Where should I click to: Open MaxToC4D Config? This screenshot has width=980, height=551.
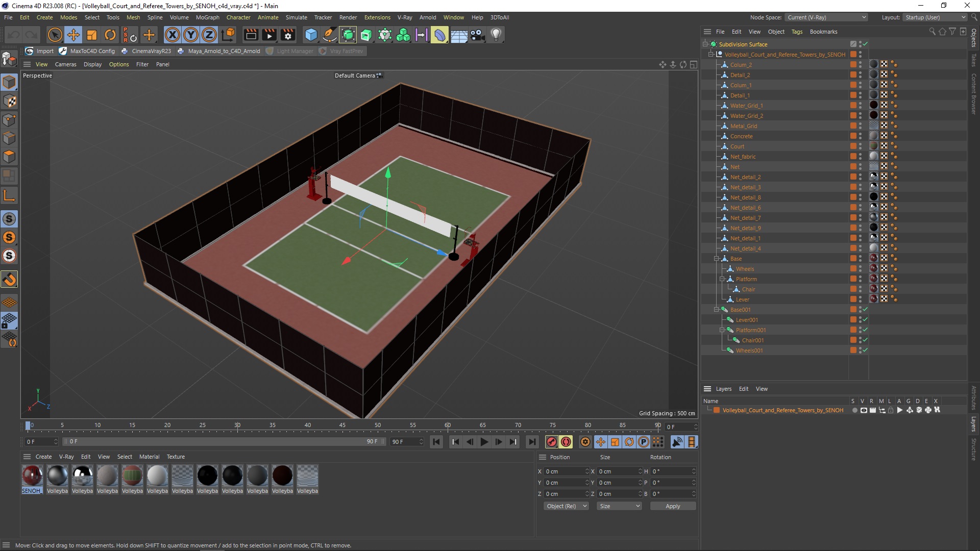(x=87, y=51)
